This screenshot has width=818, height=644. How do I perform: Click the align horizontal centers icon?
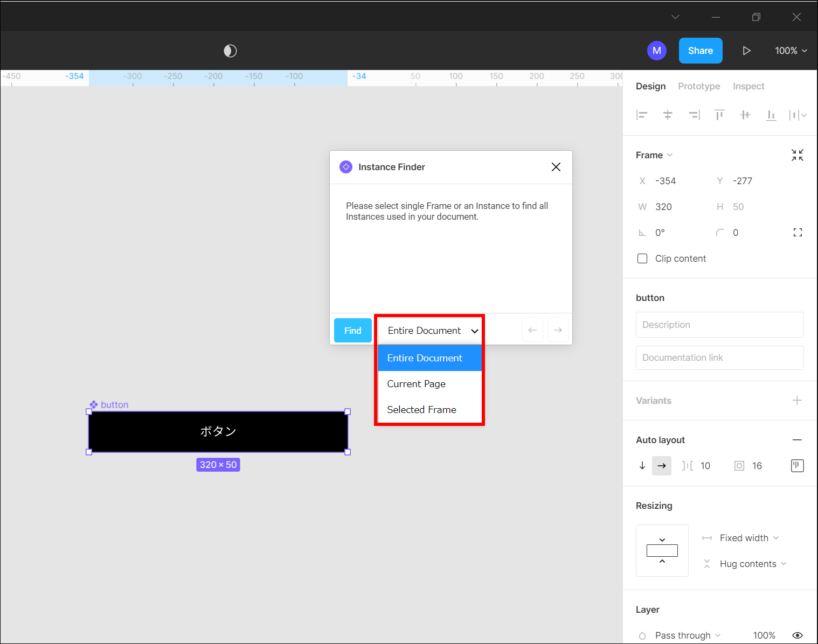click(x=668, y=115)
